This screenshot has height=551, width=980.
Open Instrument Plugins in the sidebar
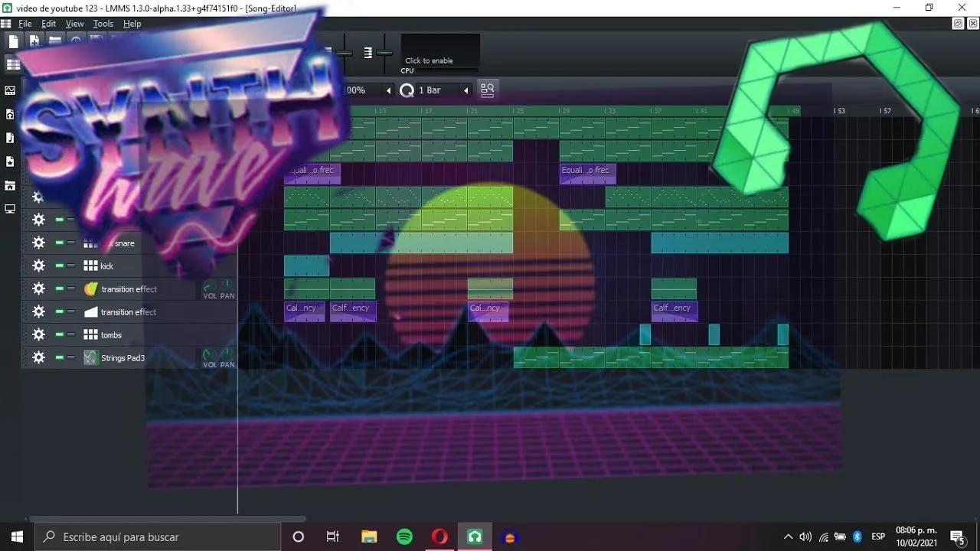point(10,90)
